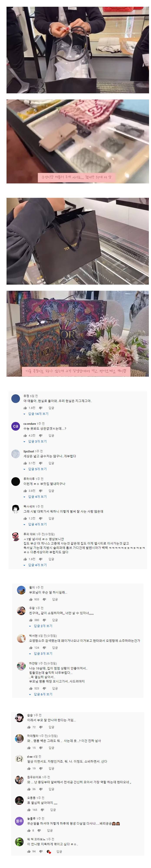Screen dimensions: 151x868
Task: Like SpcDust's comment
Action: tap(25, 463)
